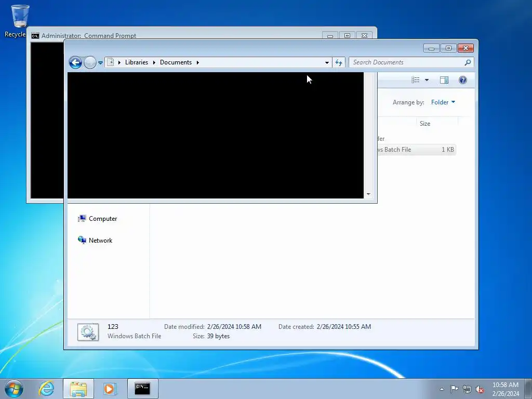This screenshot has height=399, width=532.
Task: Click the network tray icon
Action: tap(467, 389)
